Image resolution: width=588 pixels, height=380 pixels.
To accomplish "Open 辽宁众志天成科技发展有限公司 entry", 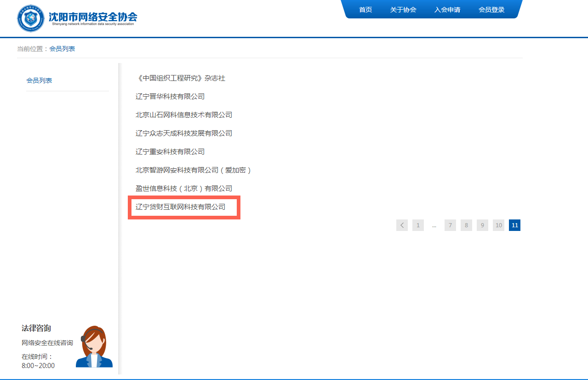I will (184, 133).
